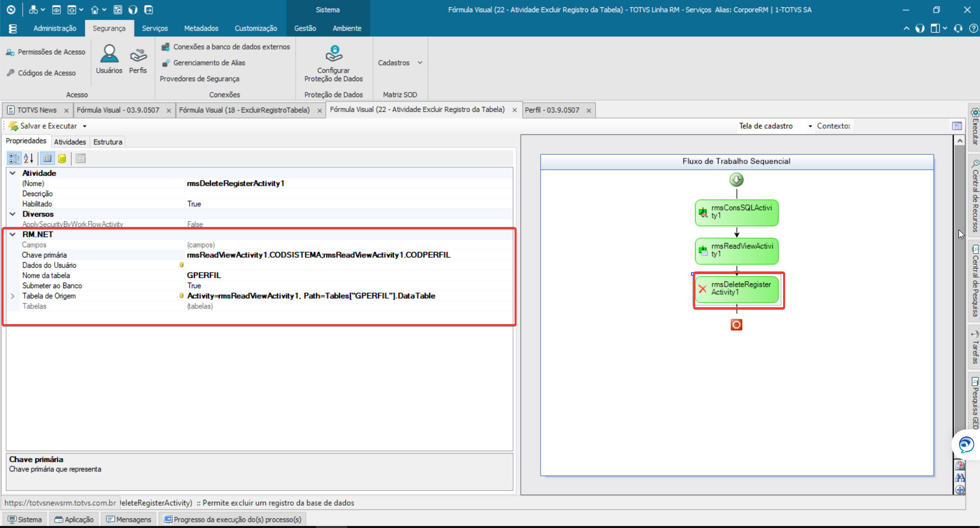Open the Executar side panel
980x528 pixels.
point(974,126)
